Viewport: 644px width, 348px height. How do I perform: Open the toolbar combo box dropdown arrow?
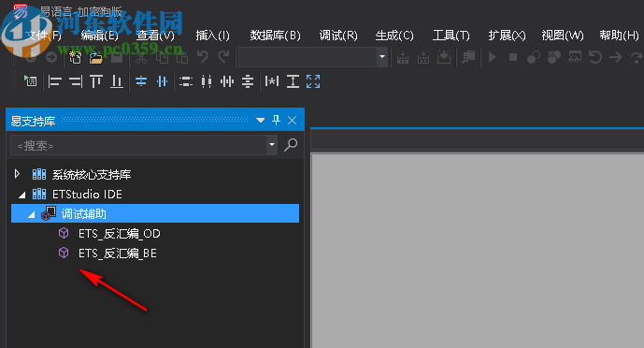(382, 57)
